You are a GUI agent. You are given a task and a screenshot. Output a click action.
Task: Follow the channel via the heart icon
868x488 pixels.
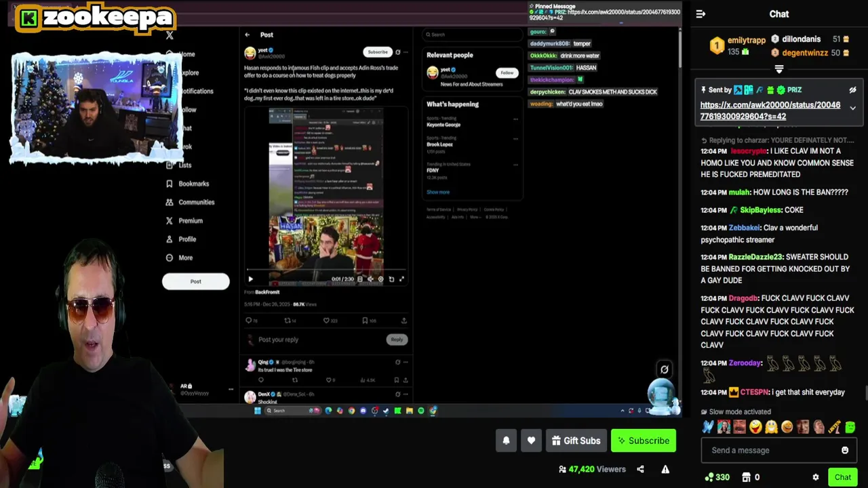(x=531, y=441)
